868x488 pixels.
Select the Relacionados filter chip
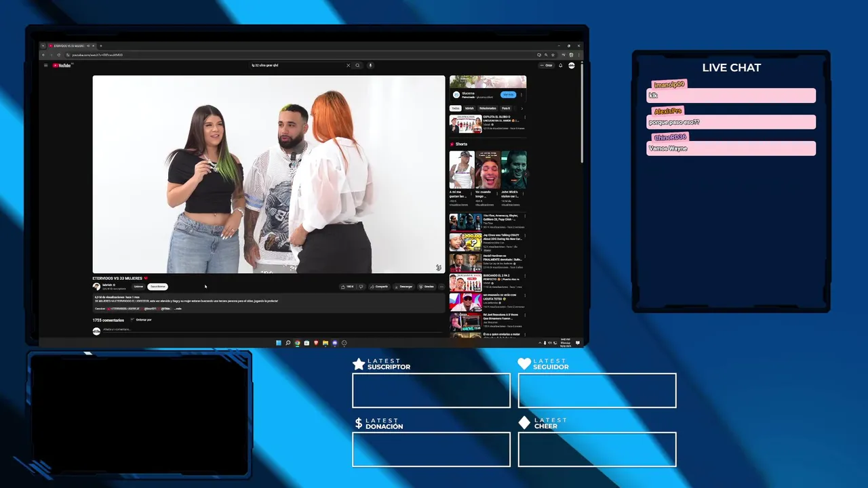488,108
